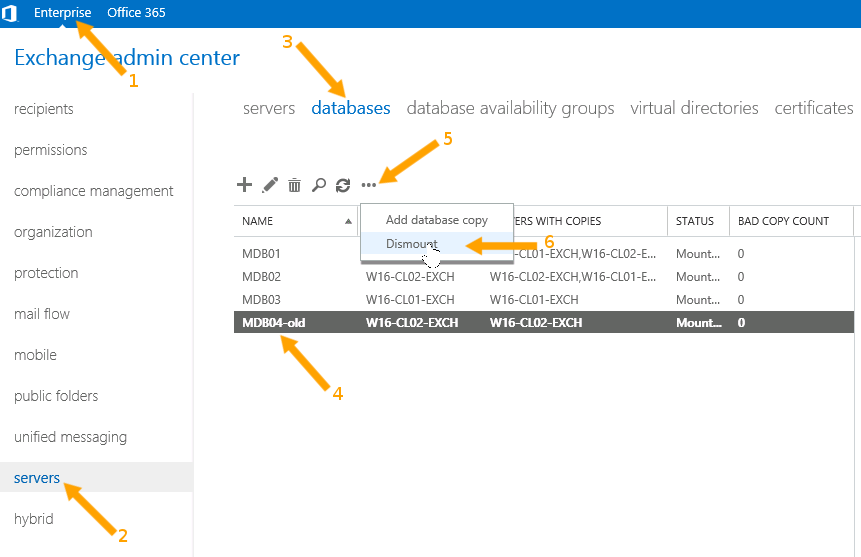Click the Office logo icon

point(9,13)
